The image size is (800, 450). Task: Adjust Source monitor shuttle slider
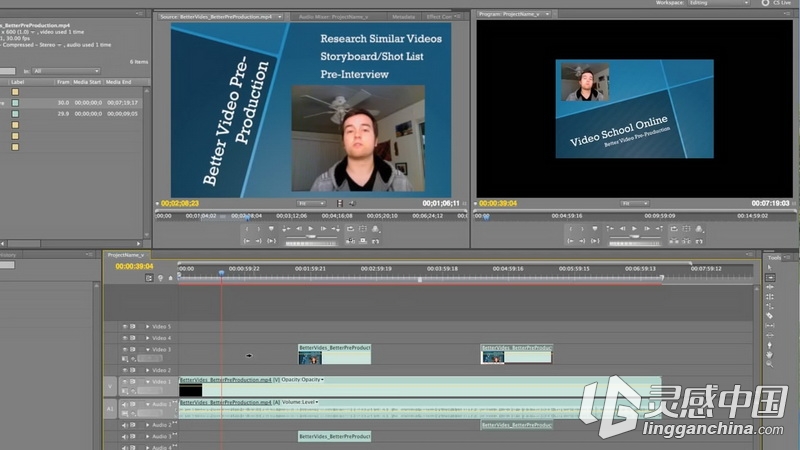(311, 237)
